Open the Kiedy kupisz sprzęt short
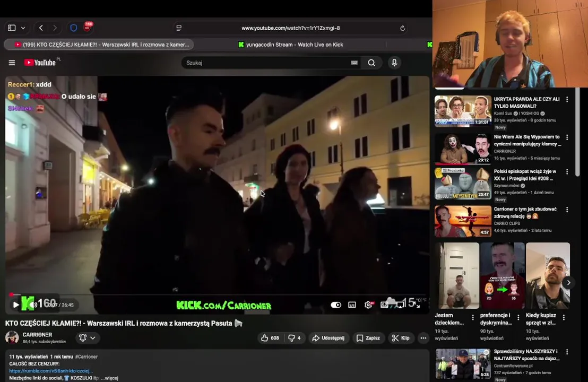This screenshot has width=588, height=382. (548, 275)
